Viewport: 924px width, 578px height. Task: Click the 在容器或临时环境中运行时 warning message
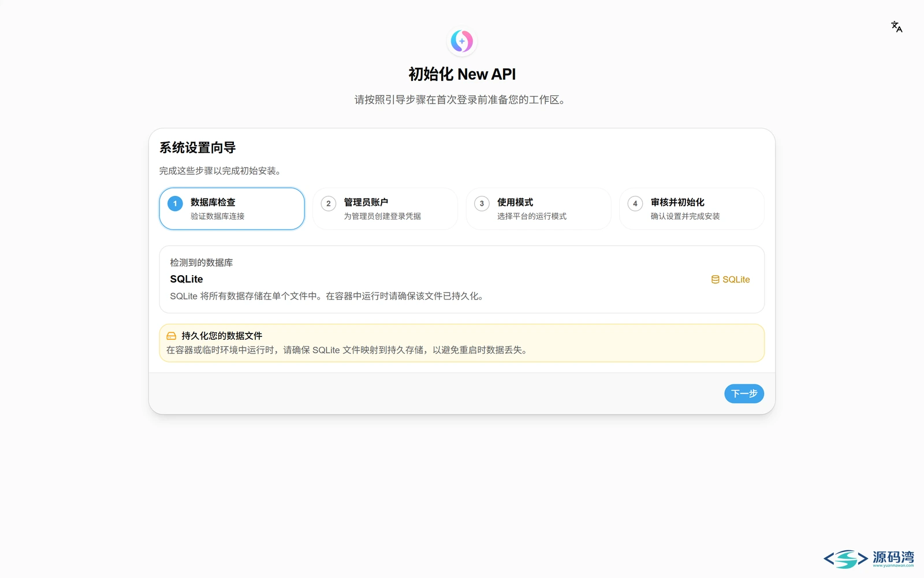(348, 350)
